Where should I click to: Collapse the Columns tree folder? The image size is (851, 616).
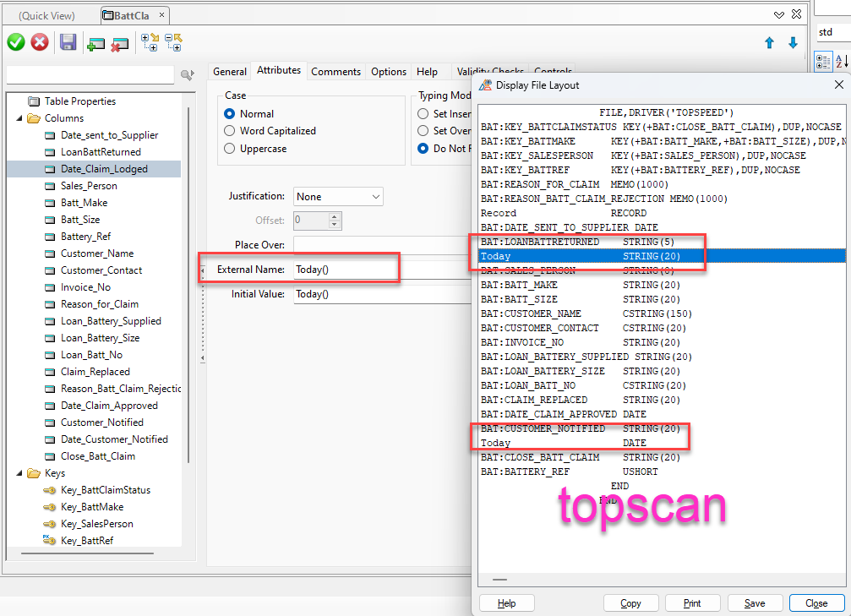coord(19,118)
